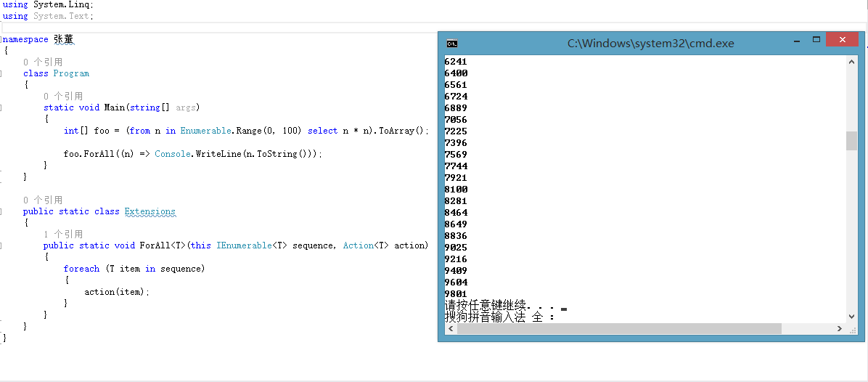The width and height of the screenshot is (868, 382).
Task: Click console output line 9409
Action: pyautogui.click(x=456, y=271)
